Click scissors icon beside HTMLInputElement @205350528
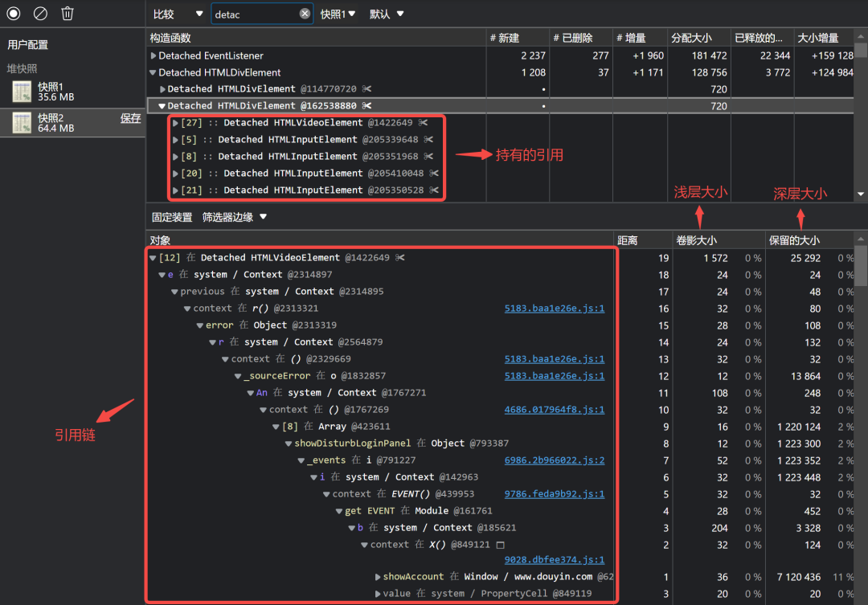 (434, 190)
